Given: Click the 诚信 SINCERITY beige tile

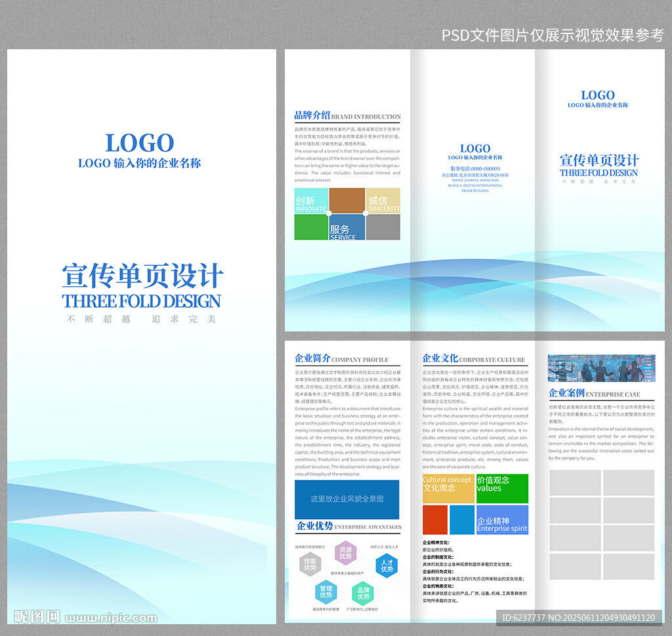Looking at the screenshot, I should click(383, 201).
